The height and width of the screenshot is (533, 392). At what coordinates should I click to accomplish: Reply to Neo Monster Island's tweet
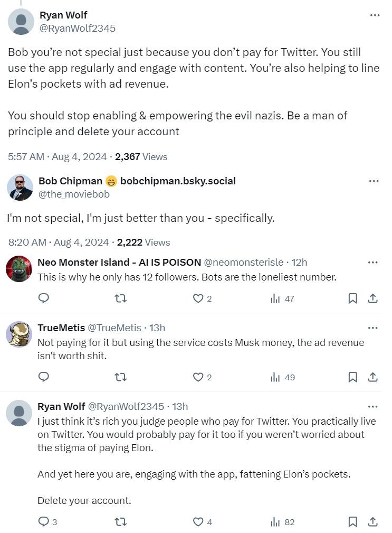point(44,298)
